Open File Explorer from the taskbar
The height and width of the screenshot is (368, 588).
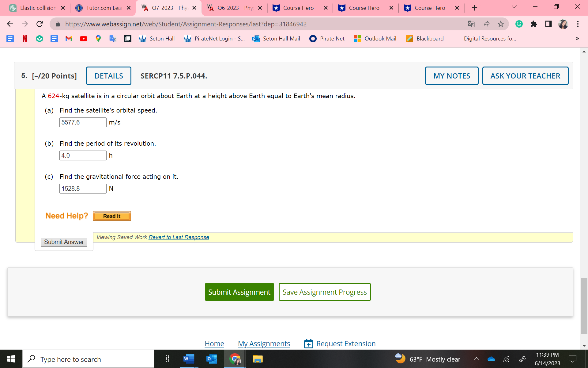[258, 359]
